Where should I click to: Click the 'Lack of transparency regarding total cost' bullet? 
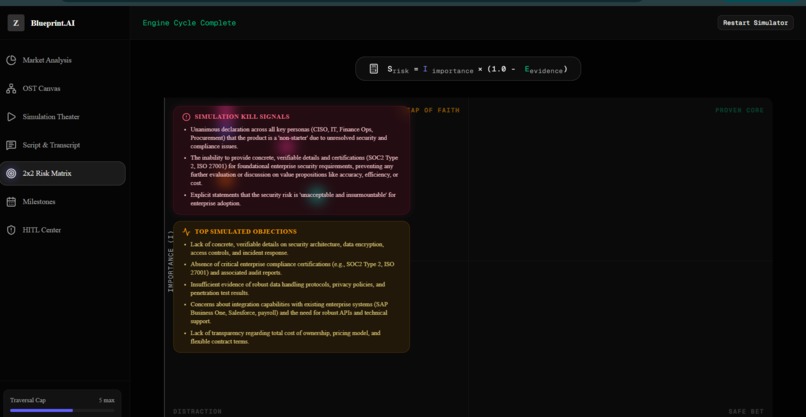point(285,337)
